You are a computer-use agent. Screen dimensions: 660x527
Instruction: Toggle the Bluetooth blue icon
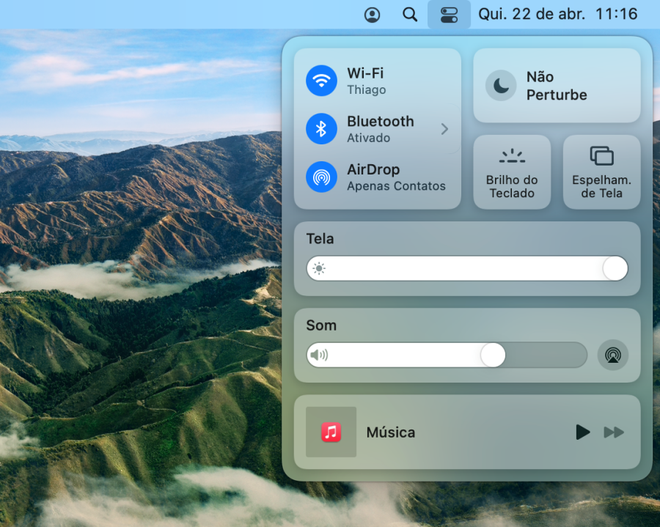(x=321, y=129)
